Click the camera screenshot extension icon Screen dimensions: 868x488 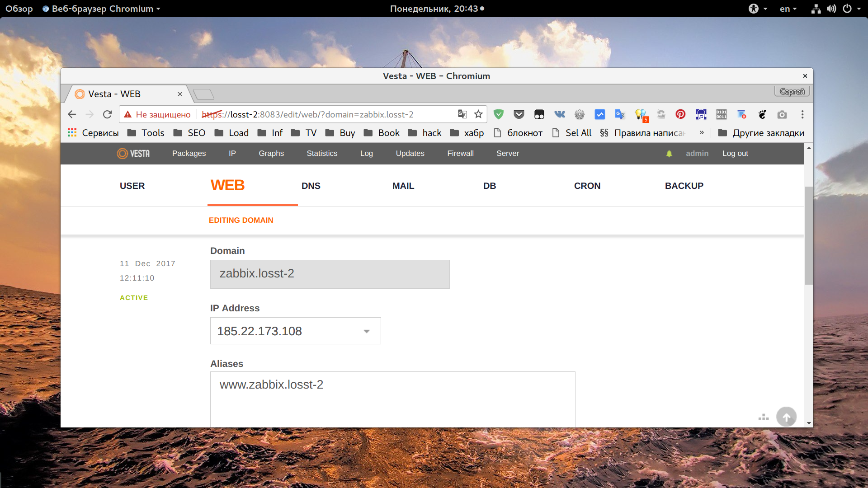click(782, 114)
